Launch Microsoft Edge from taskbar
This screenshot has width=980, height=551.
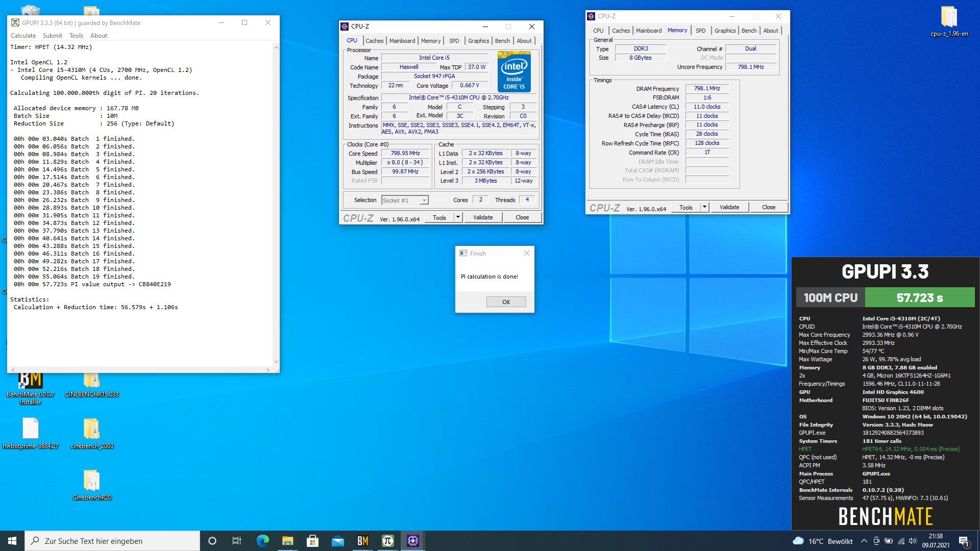(262, 541)
